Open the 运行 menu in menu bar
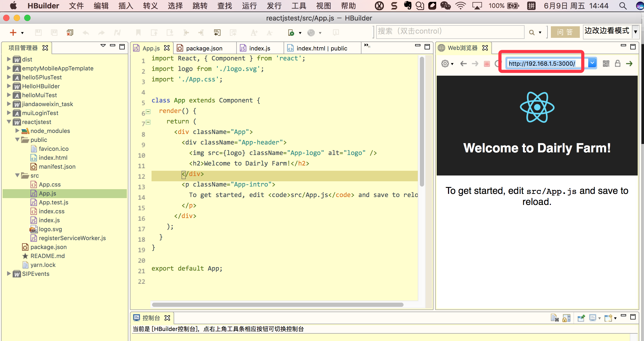 pyautogui.click(x=249, y=6)
